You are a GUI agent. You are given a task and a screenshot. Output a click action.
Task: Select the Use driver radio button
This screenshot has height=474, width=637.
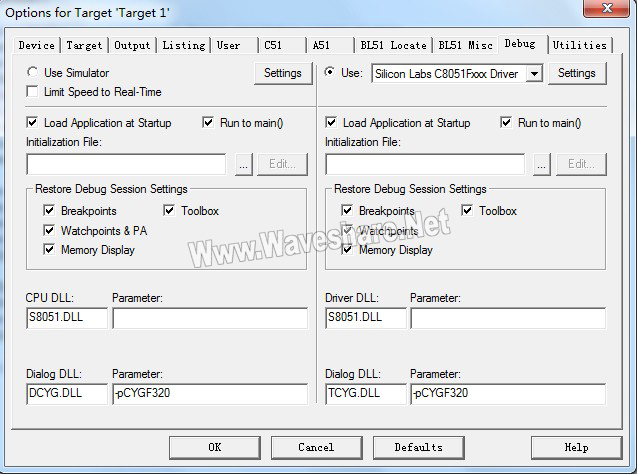331,73
